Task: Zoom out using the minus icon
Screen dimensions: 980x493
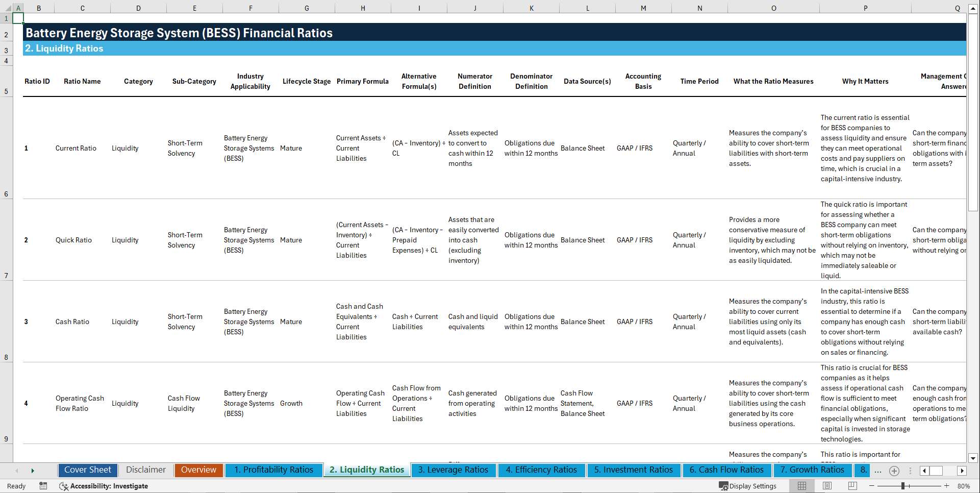Action: point(872,486)
